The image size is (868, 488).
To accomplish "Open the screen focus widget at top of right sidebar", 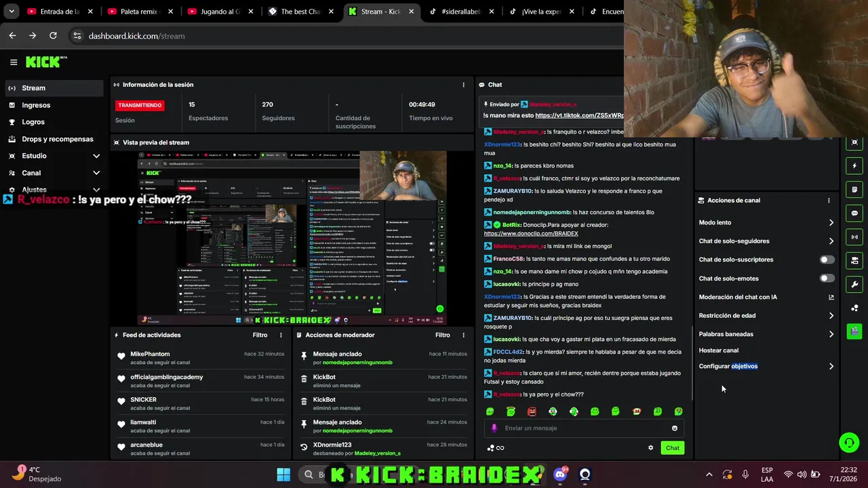I will [x=854, y=142].
